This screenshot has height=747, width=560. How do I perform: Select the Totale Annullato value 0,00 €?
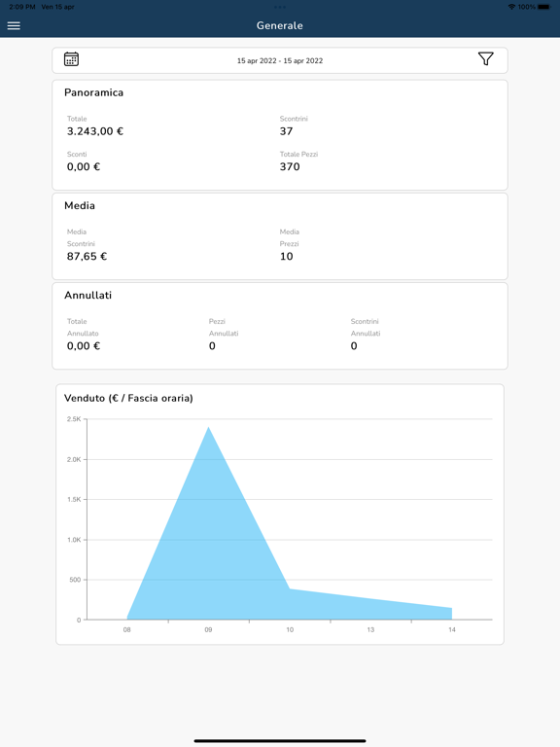pyautogui.click(x=84, y=346)
